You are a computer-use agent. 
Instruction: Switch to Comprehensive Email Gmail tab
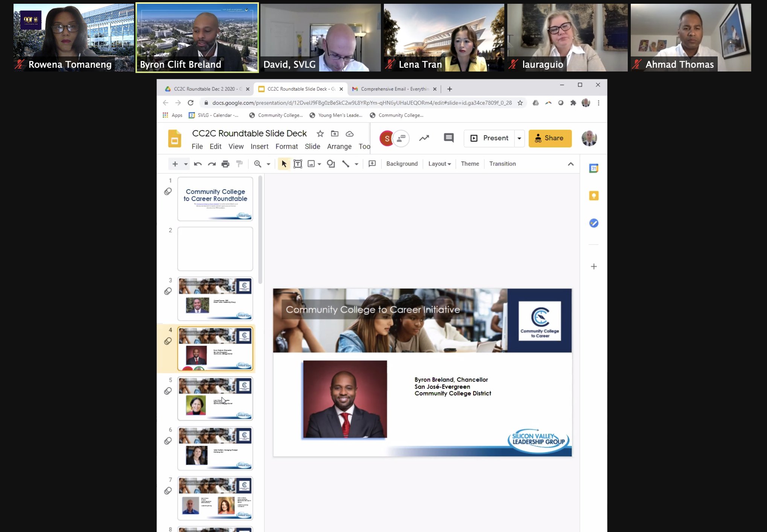[391, 89]
